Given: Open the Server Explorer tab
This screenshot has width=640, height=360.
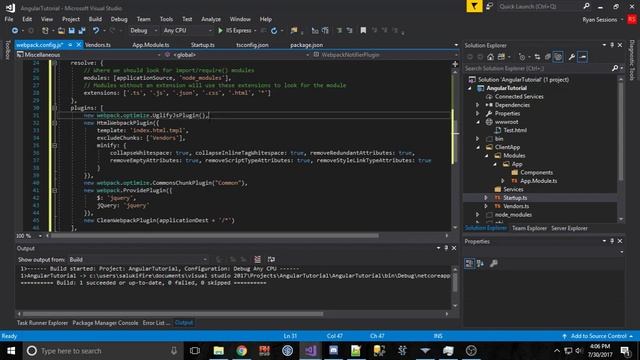Looking at the screenshot, I should tap(569, 228).
